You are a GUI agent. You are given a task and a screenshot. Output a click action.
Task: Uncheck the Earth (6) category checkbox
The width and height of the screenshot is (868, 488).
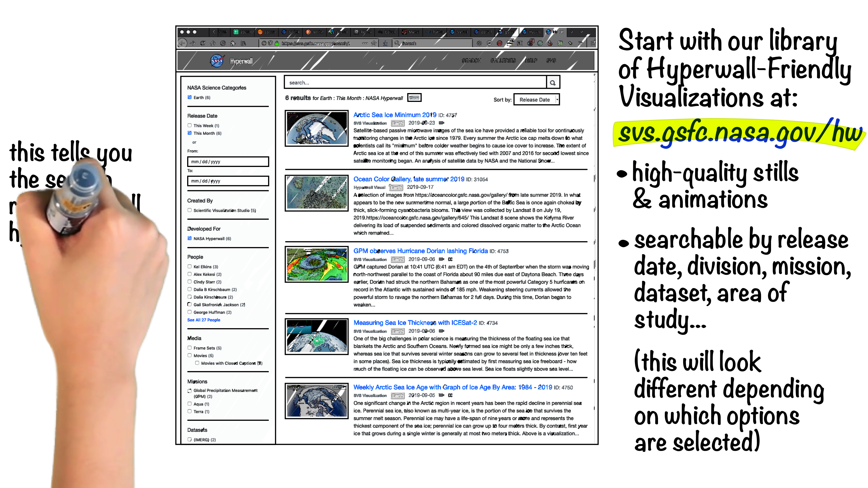click(189, 97)
